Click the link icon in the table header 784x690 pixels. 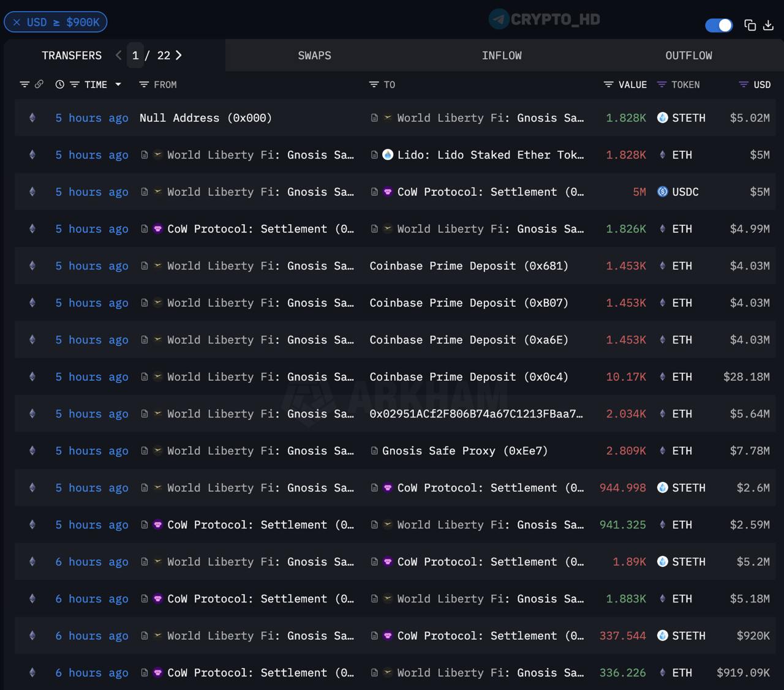click(39, 84)
